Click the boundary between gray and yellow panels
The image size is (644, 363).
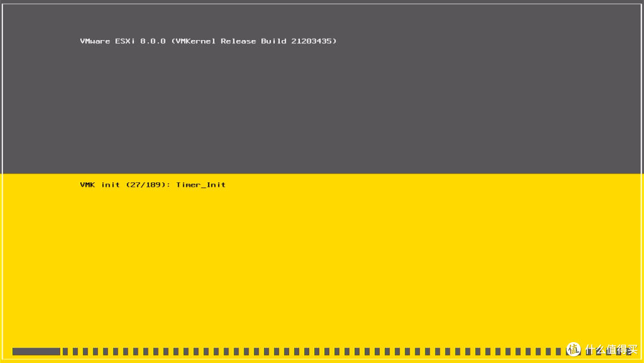pyautogui.click(x=322, y=174)
